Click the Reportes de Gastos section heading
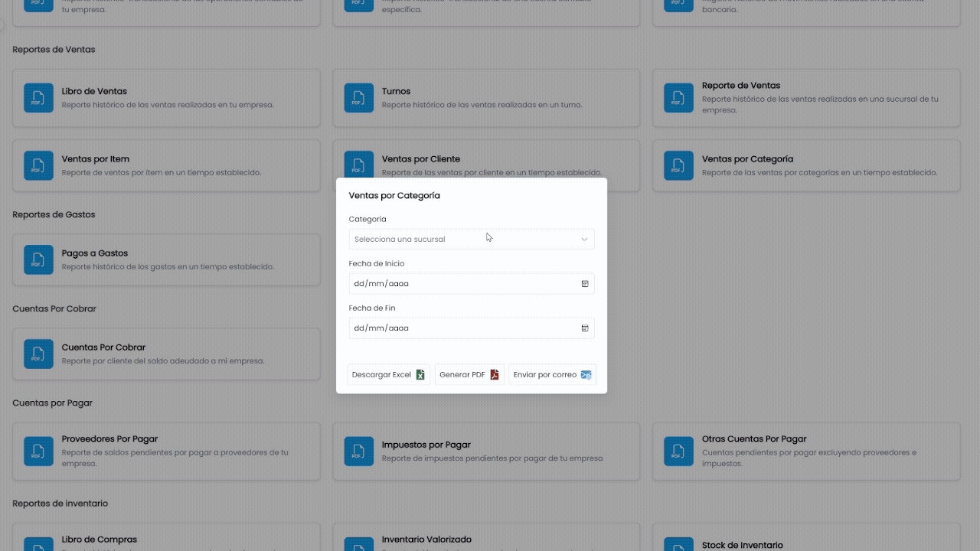Viewport: 980px width, 551px height. (x=54, y=215)
